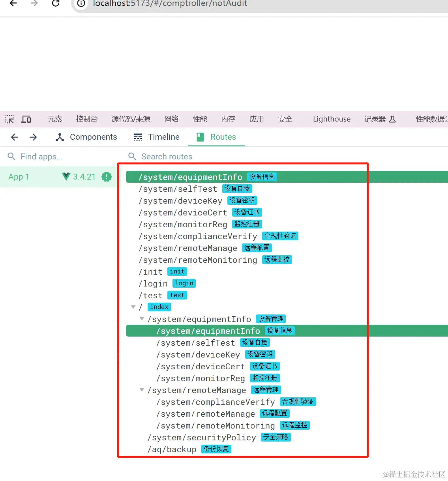Open the Lighthouse tab

coord(332,119)
